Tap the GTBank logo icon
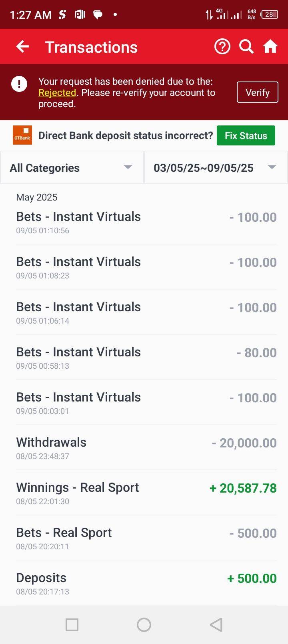This screenshot has width=288, height=644. pyautogui.click(x=22, y=135)
